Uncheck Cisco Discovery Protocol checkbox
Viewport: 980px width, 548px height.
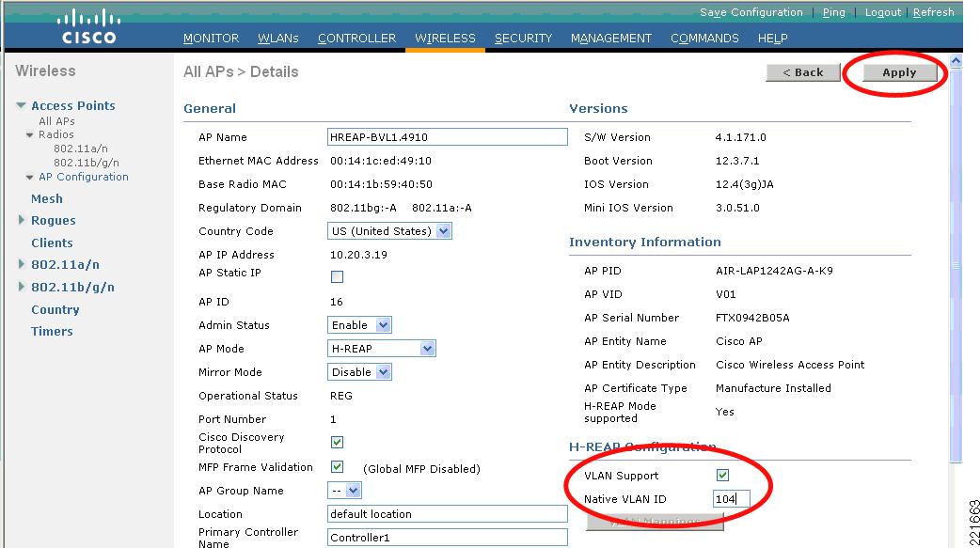(x=337, y=443)
